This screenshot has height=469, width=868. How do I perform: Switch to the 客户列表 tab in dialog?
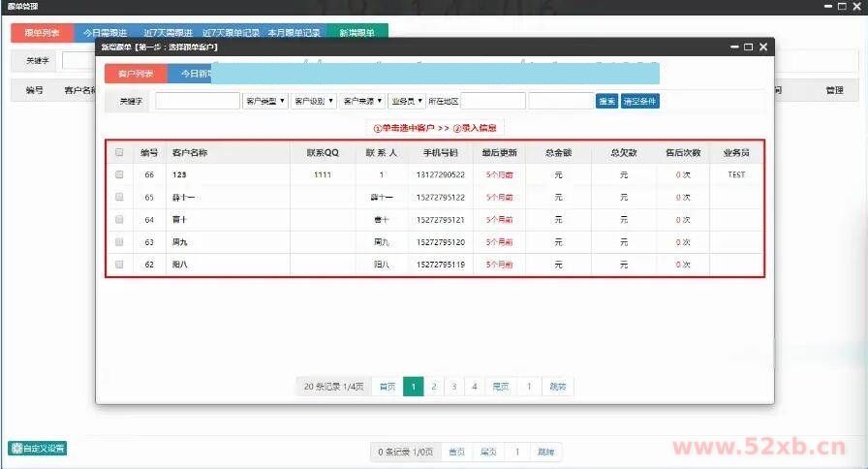136,74
